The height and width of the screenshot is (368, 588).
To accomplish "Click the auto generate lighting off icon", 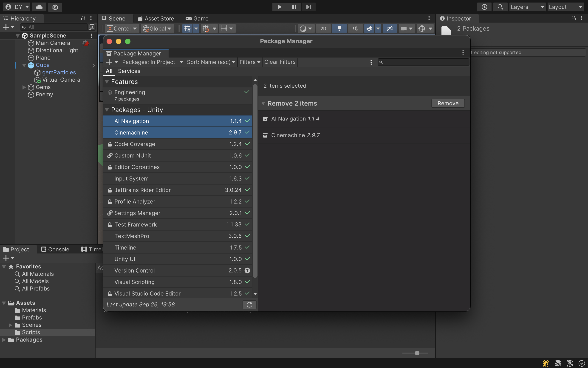I will click(570, 363).
